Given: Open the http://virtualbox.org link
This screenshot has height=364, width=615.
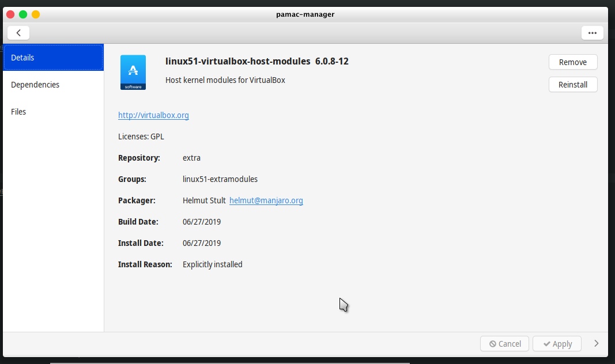Looking at the screenshot, I should pos(153,115).
